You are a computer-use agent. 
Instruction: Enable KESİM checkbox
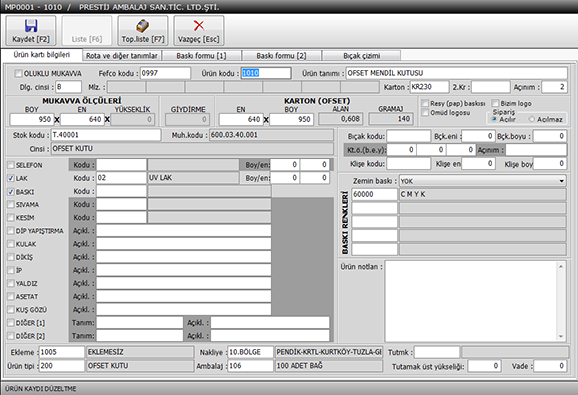(11, 218)
